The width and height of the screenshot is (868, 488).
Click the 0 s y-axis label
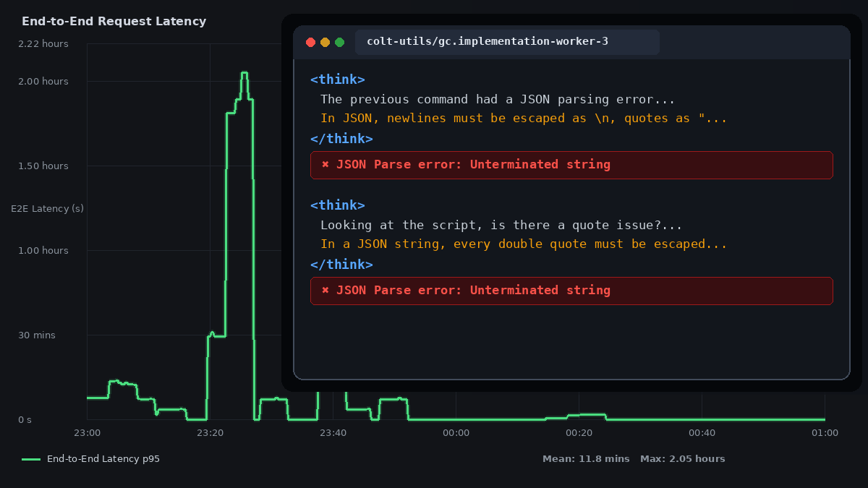click(x=25, y=419)
